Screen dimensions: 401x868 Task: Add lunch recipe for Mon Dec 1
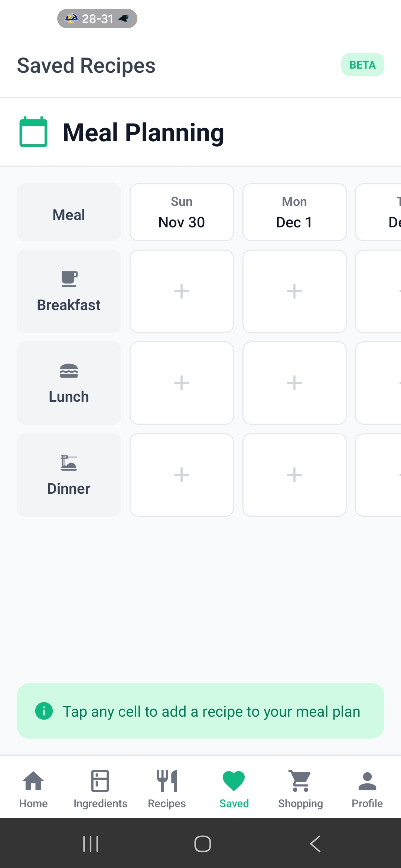pyautogui.click(x=294, y=383)
